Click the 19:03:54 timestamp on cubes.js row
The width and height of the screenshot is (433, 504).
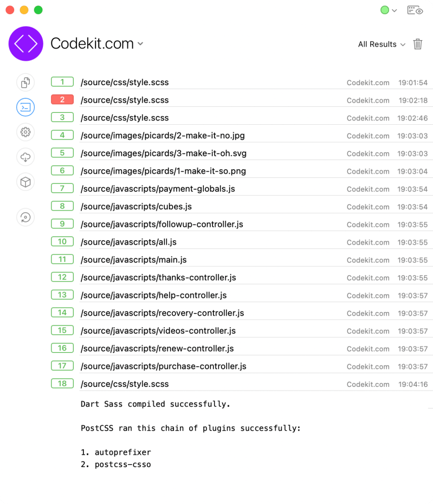[412, 207]
